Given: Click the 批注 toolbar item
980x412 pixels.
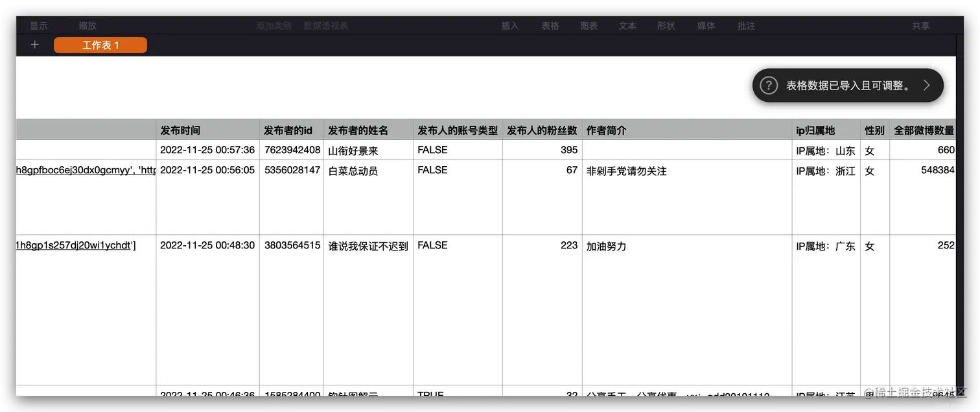Looking at the screenshot, I should [x=747, y=26].
